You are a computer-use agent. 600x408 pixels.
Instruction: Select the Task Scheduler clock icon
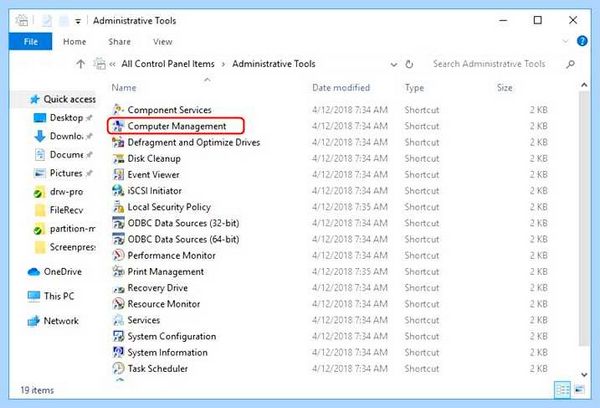tap(118, 369)
